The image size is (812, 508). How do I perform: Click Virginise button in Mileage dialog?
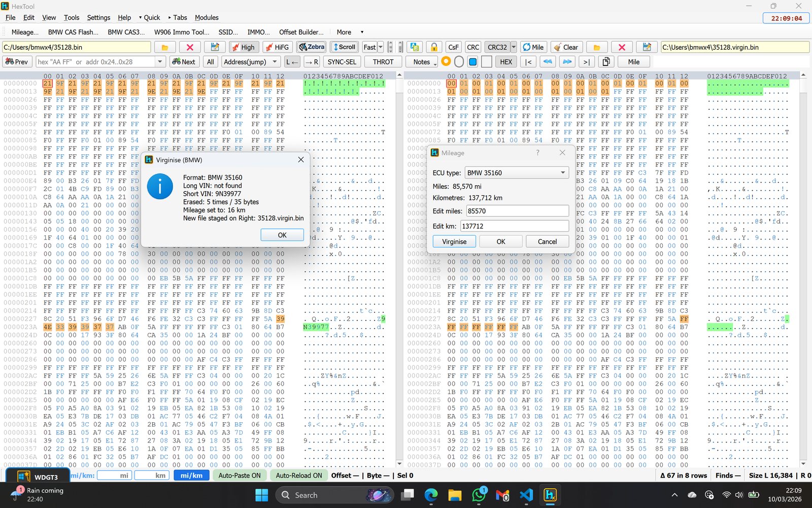[x=454, y=242]
